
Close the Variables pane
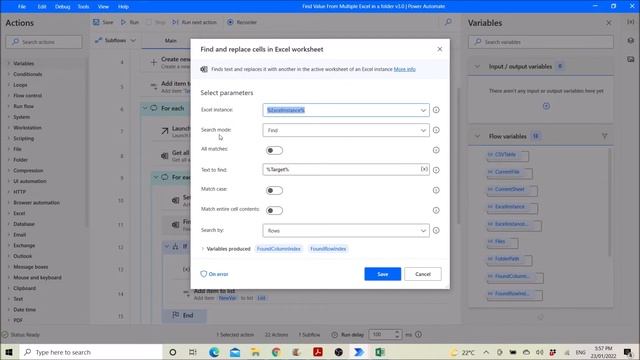click(x=609, y=23)
